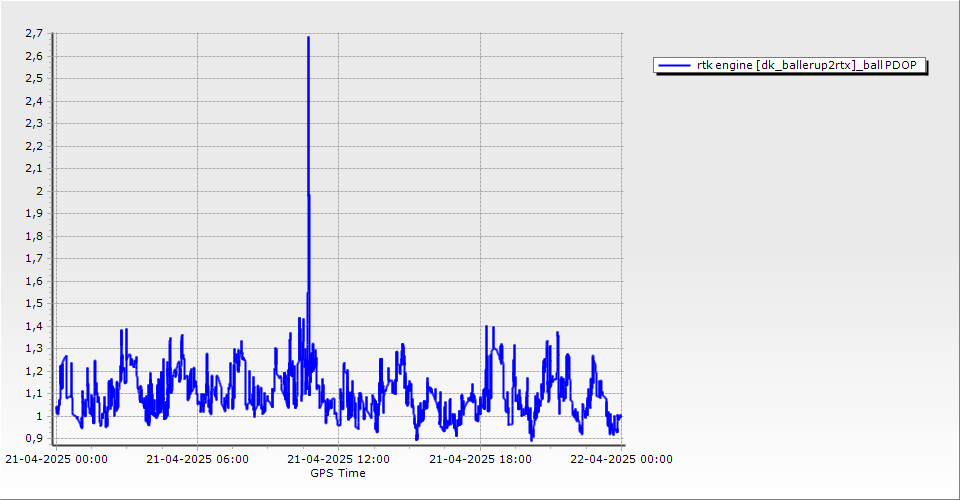Click the 2,5 y-axis label
The image size is (960, 500).
click(x=34, y=78)
